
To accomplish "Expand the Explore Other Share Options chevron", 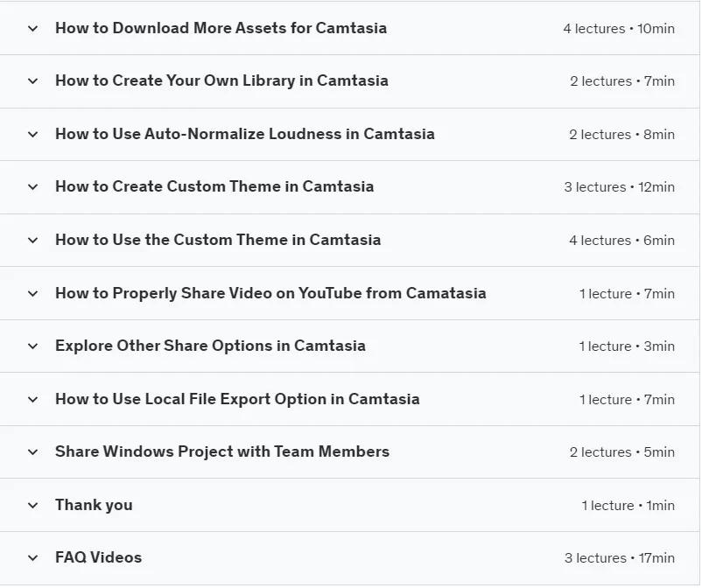I will click(32, 346).
